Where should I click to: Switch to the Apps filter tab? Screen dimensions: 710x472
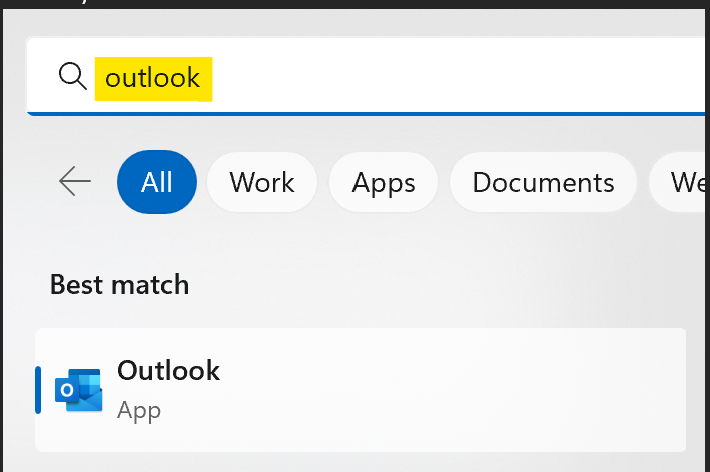point(384,182)
